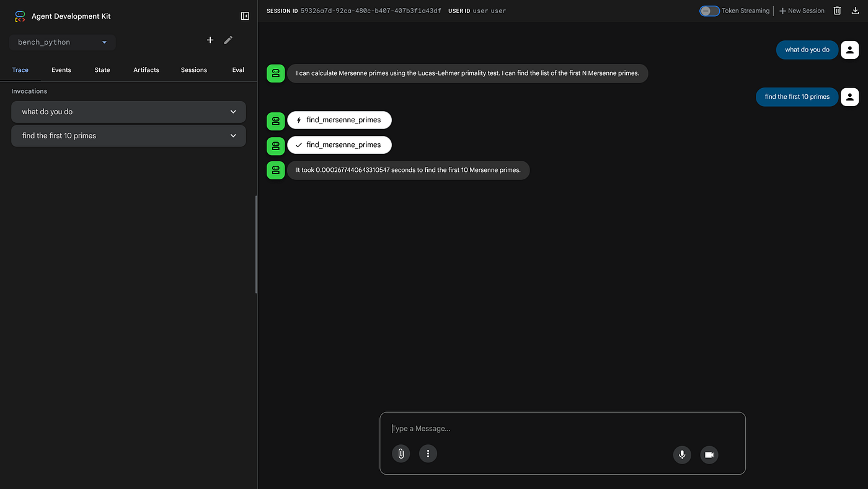
Task: Click the agent avatar beside the Lucas-Lehmer reply
Action: [x=275, y=73]
